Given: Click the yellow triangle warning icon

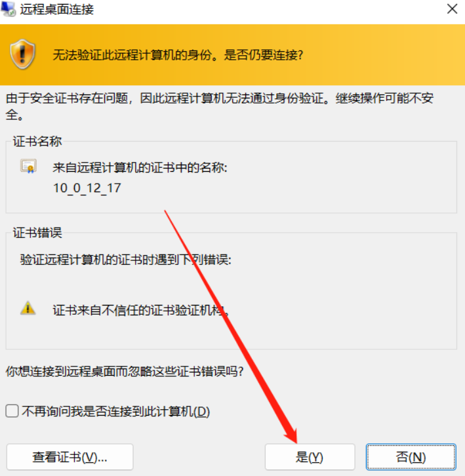Looking at the screenshot, I should (x=28, y=308).
